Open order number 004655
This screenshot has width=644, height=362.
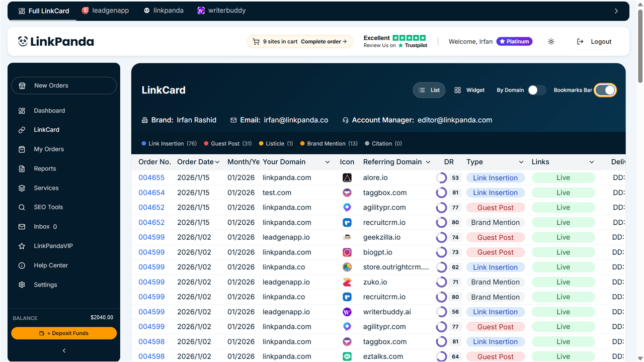click(x=151, y=177)
